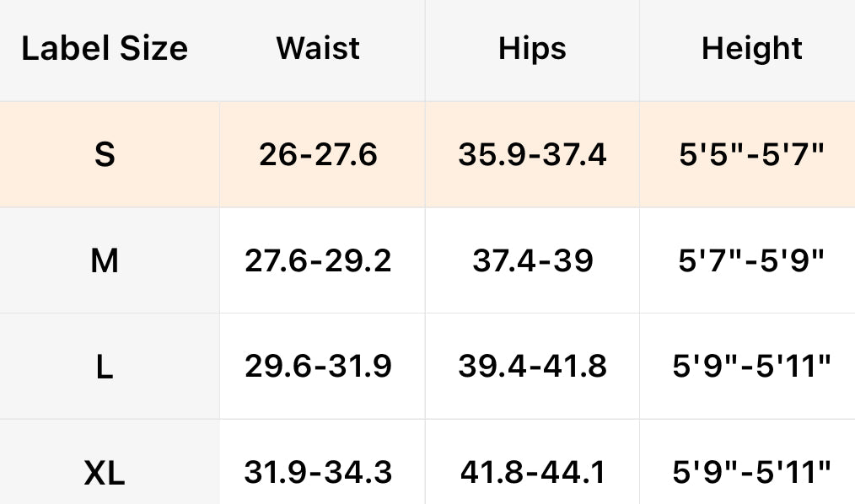The height and width of the screenshot is (504, 855).
Task: Click the Waist column header
Action: (318, 49)
